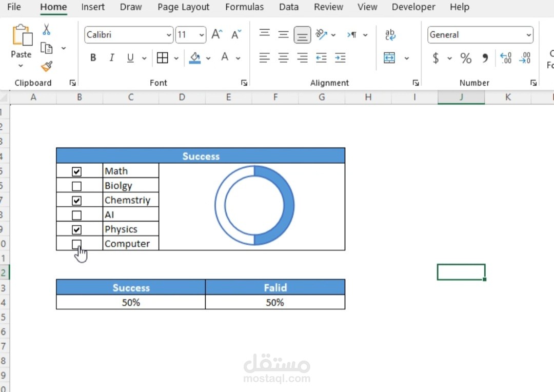Open the Formulas ribbon tab
Screen dimensions: 554x392
click(245, 7)
